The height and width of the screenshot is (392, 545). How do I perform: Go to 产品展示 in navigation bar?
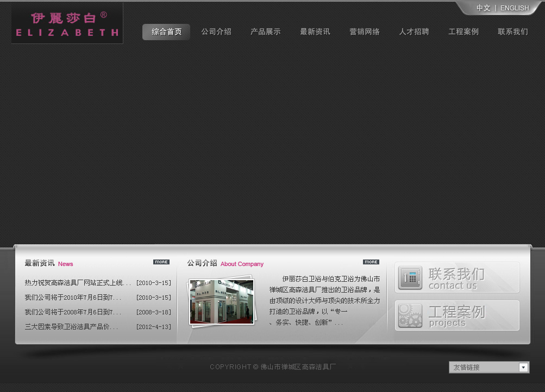[x=265, y=32]
